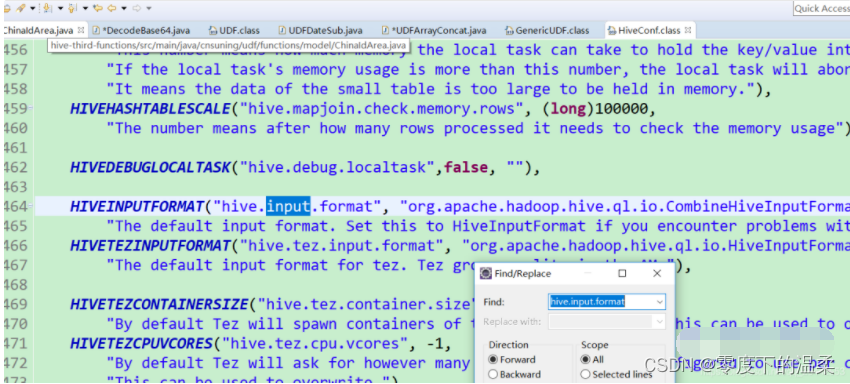
Task: Click the Find/Replace dialog icon
Action: point(486,274)
